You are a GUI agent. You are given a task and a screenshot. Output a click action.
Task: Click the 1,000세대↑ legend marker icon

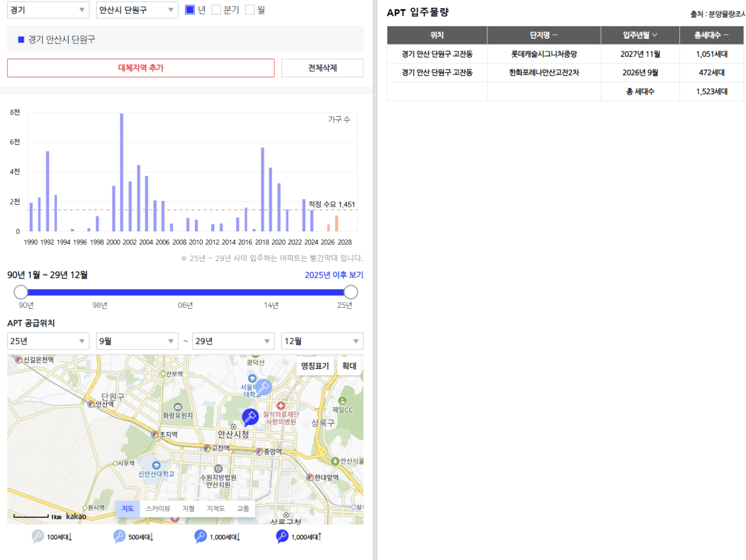click(x=282, y=536)
